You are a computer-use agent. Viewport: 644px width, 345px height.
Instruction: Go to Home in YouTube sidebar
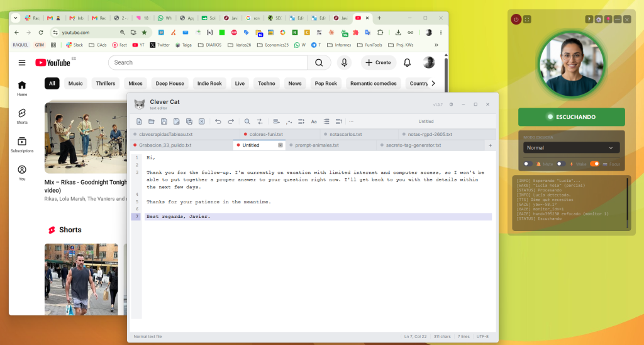point(22,88)
